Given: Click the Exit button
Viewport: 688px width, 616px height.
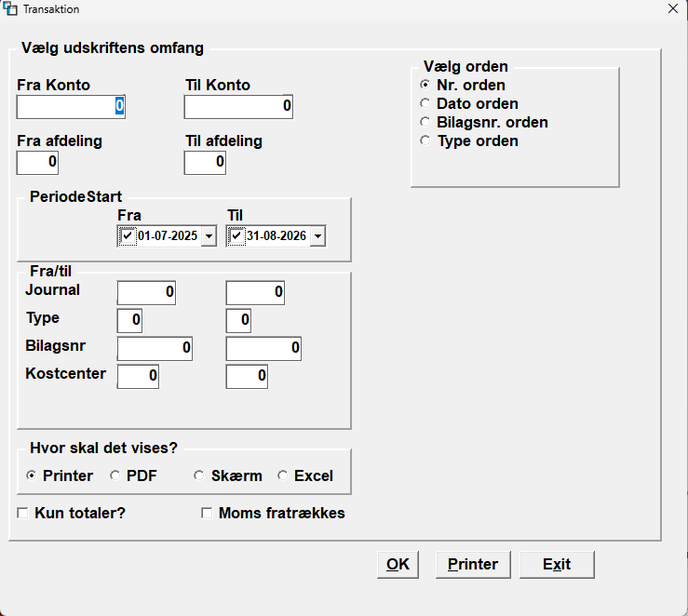Looking at the screenshot, I should coord(557,565).
